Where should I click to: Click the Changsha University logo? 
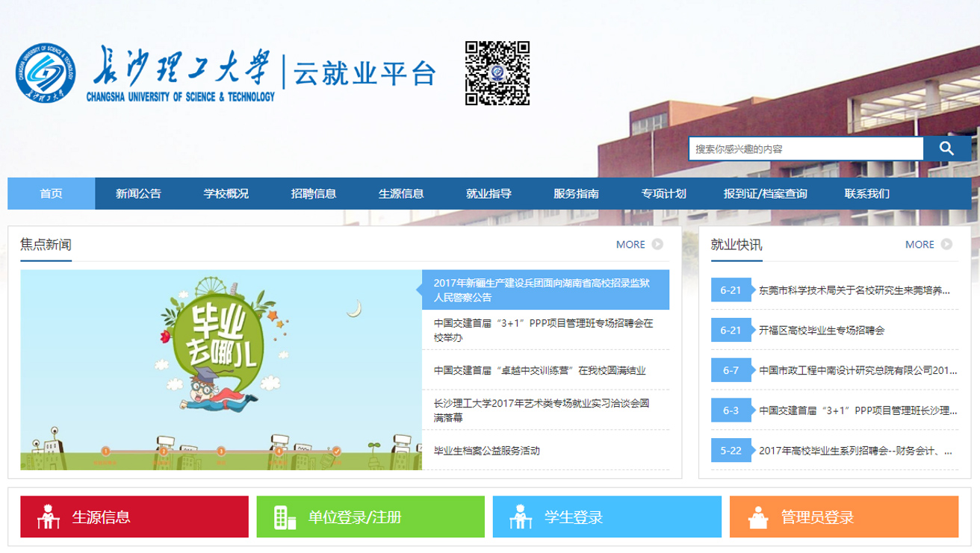46,72
